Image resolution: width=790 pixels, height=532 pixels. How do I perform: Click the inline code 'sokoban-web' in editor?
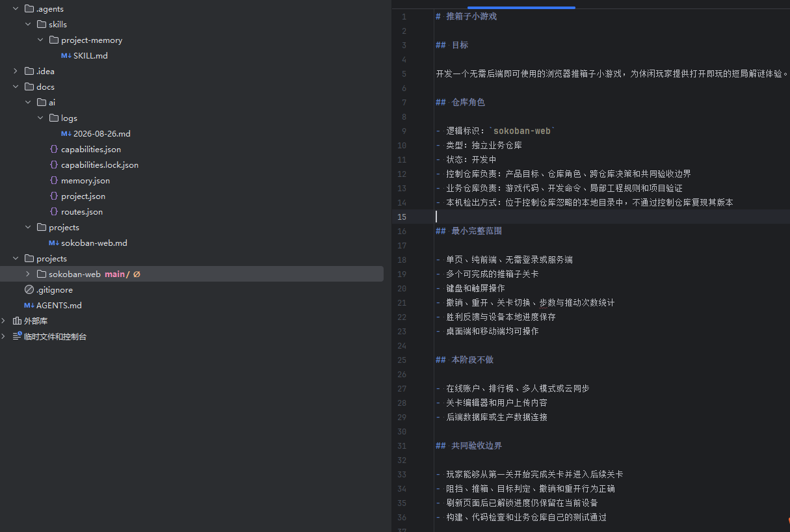coord(523,131)
